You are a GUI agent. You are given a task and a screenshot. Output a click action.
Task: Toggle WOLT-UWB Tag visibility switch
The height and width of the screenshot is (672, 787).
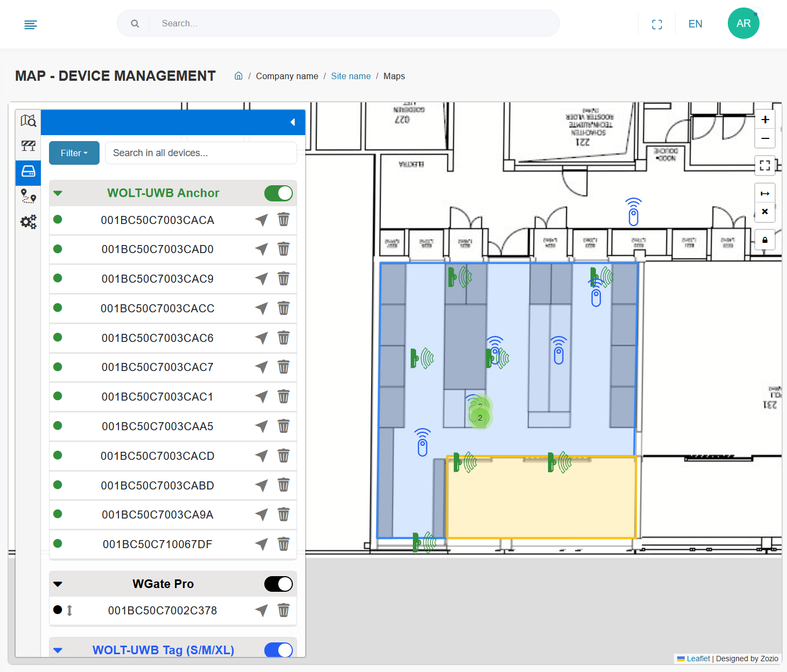click(x=278, y=650)
